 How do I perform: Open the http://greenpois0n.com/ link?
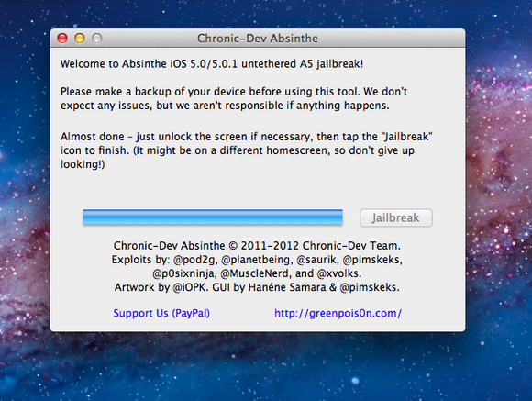click(338, 313)
